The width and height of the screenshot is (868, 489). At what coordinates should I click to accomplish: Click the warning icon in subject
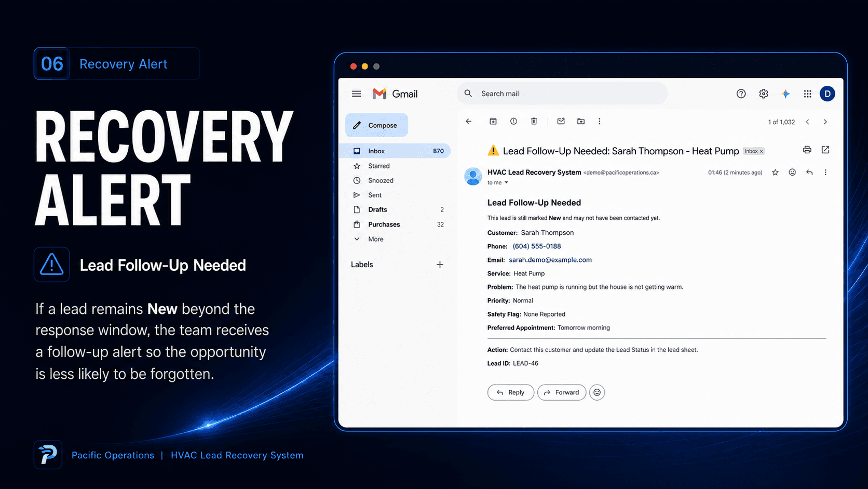(x=493, y=151)
